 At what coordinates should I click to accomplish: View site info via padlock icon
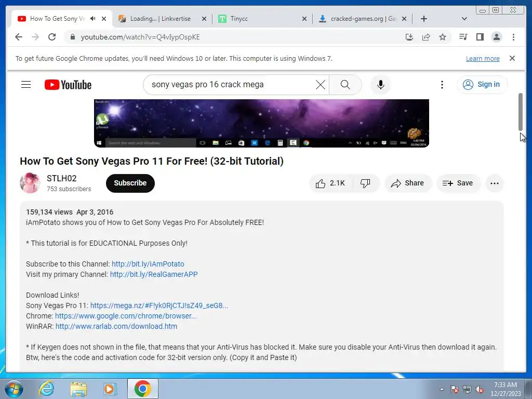[72, 37]
